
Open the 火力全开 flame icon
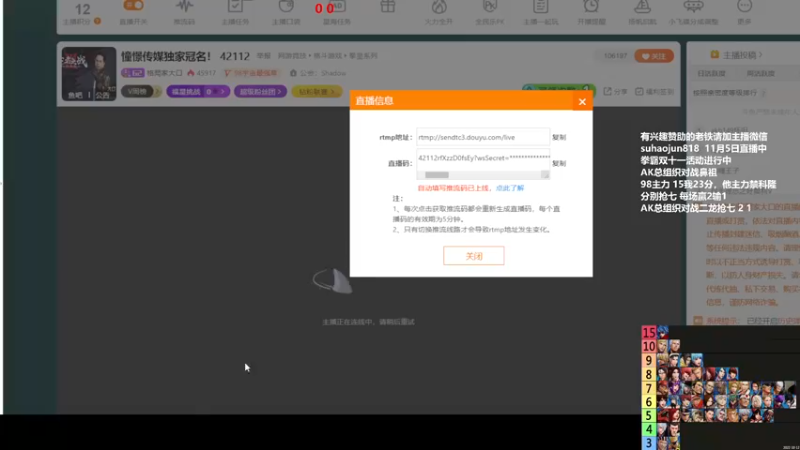coord(439,7)
